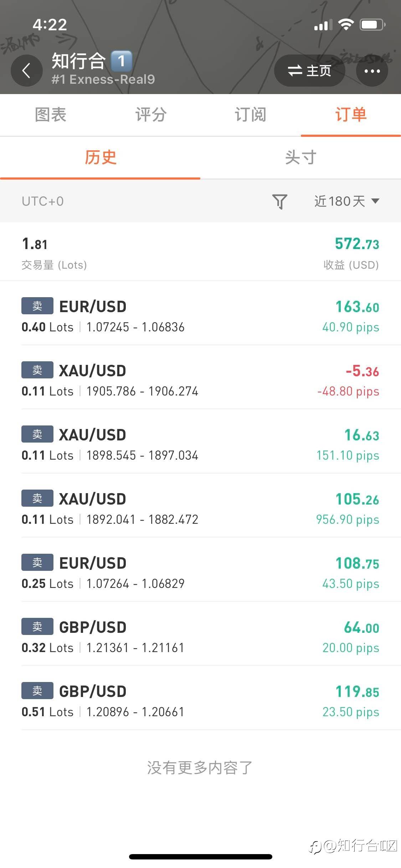Open the EUR/USD 0.25 Lots order
This screenshot has width=401, height=868.
[x=200, y=573]
